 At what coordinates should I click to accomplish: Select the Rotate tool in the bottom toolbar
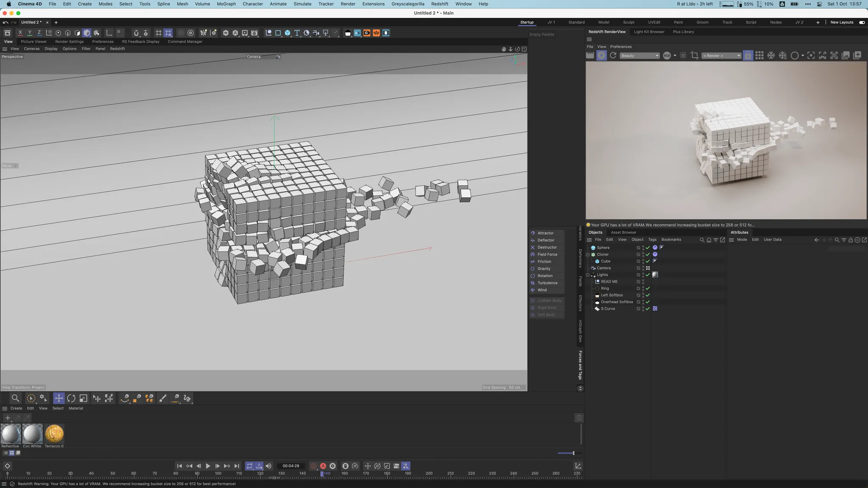tap(71, 398)
